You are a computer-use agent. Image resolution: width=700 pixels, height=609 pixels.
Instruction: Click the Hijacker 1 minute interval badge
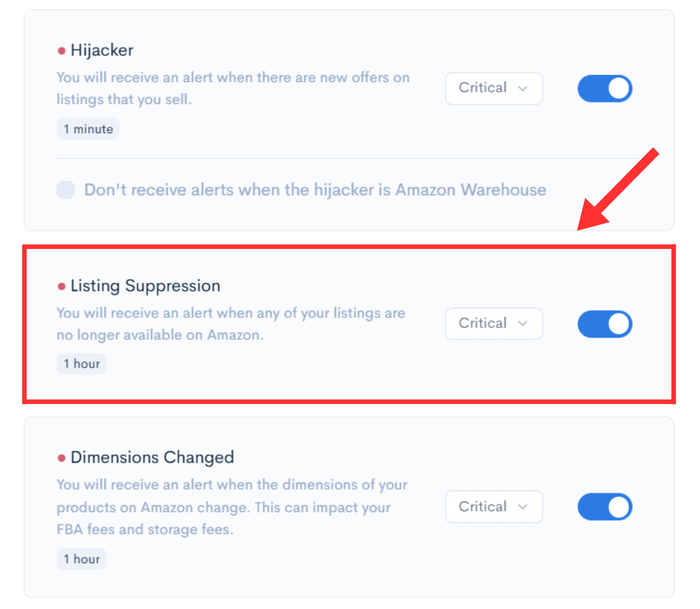tap(88, 129)
